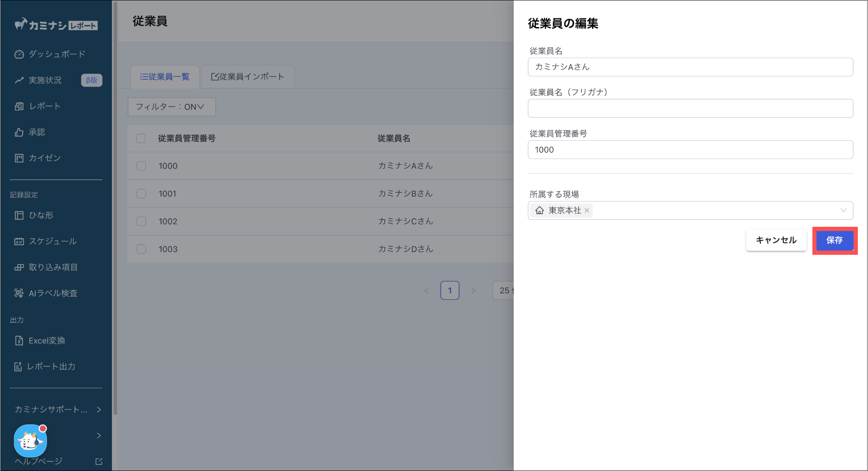
Task: Switch to 従業員インポート tab
Action: (x=248, y=77)
